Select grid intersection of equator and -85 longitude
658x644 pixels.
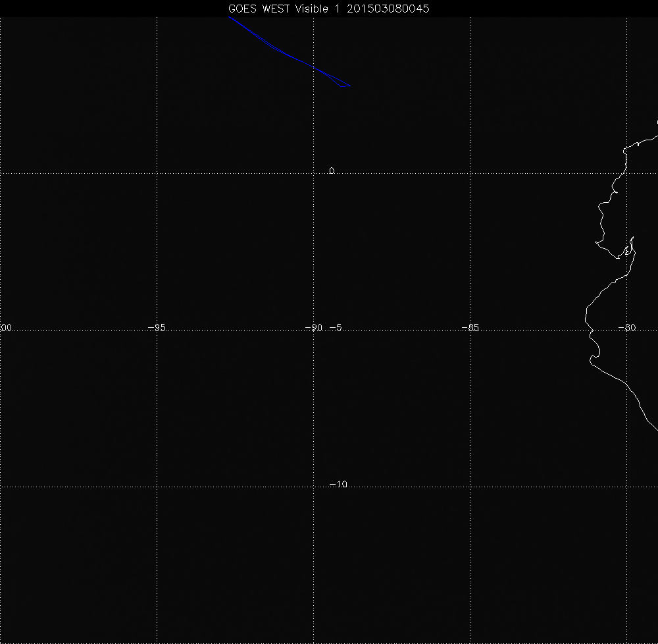pyautogui.click(x=470, y=173)
